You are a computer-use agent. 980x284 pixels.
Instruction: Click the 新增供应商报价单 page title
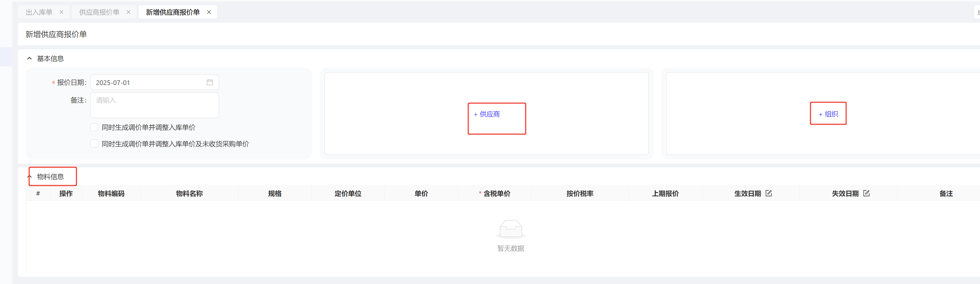[x=56, y=34]
